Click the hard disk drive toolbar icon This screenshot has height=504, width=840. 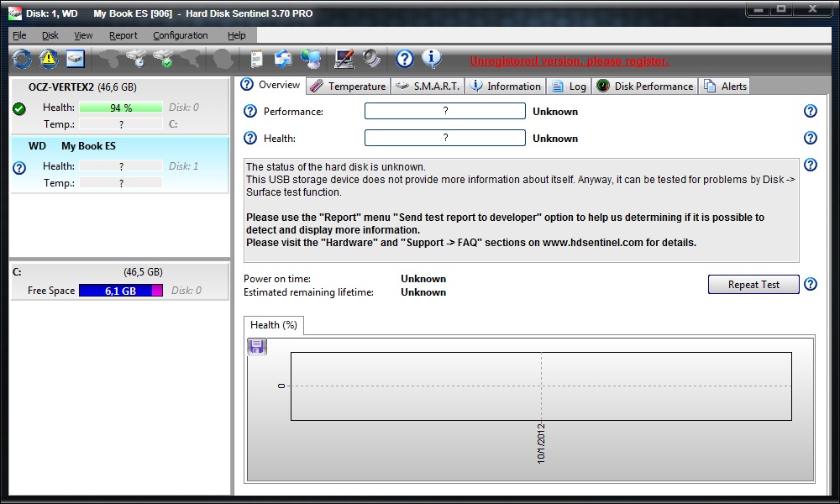[x=75, y=59]
